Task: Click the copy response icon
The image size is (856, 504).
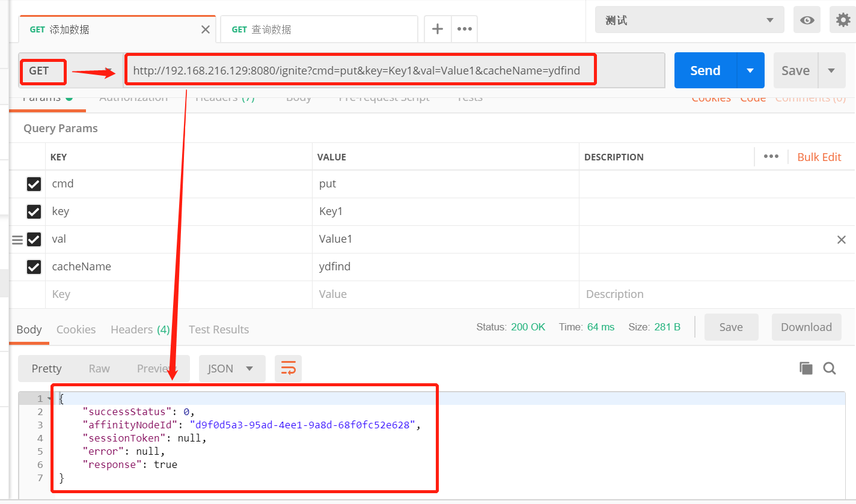Action: coord(806,368)
